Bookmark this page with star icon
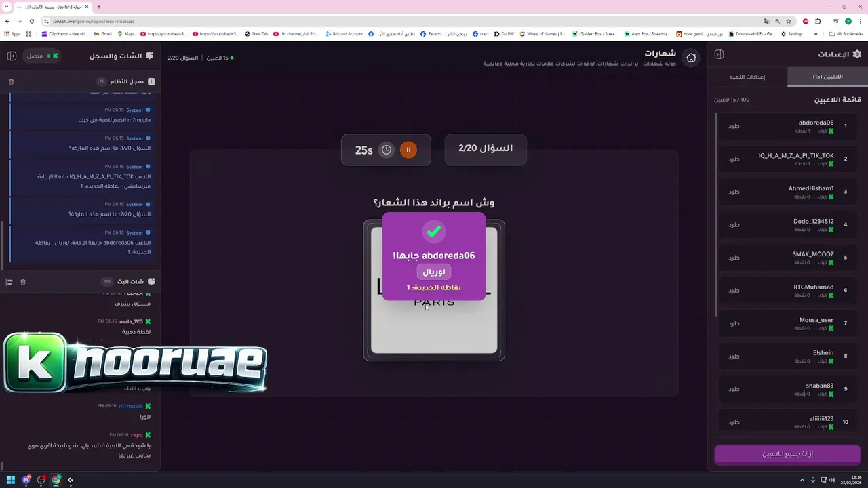 789,21
